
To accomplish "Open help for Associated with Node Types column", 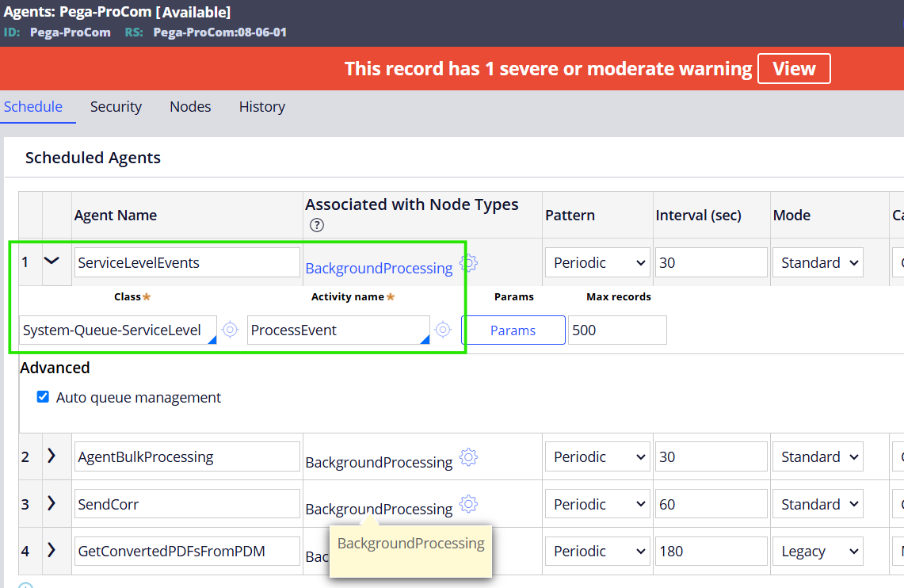I will pos(316,225).
